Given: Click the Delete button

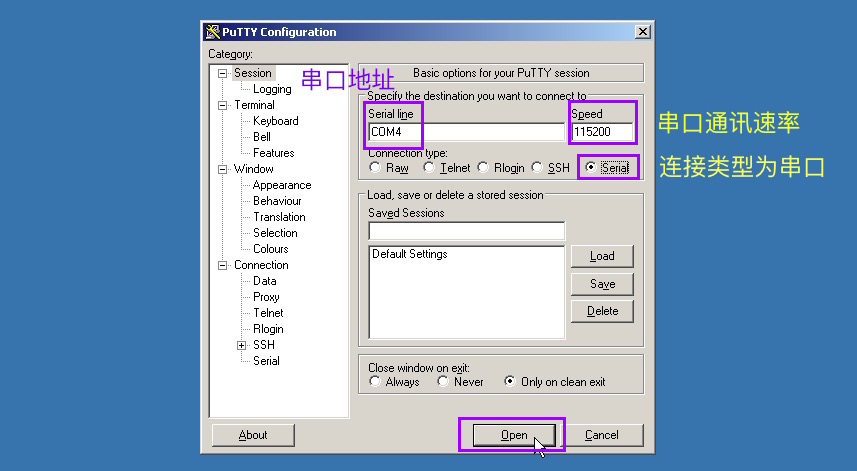Looking at the screenshot, I should tap(602, 311).
